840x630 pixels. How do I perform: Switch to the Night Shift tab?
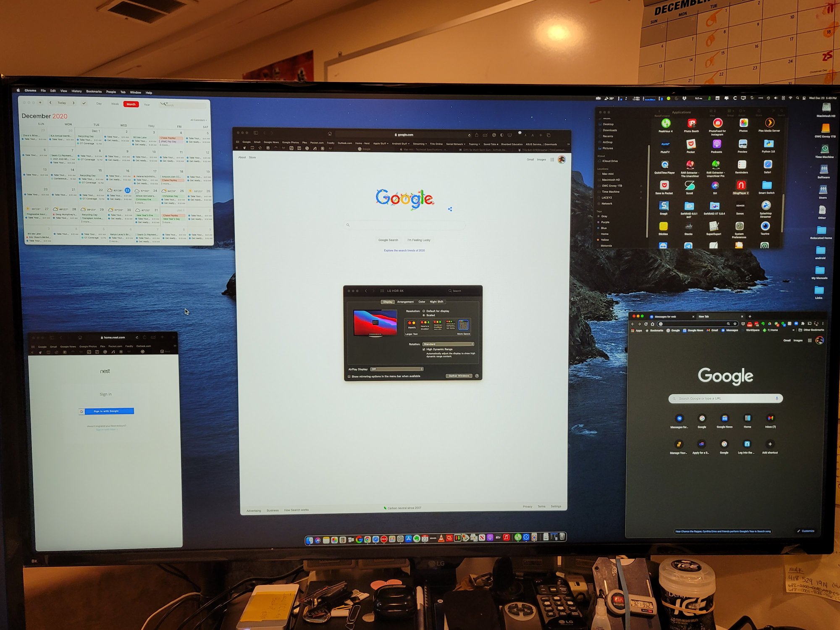pos(436,302)
